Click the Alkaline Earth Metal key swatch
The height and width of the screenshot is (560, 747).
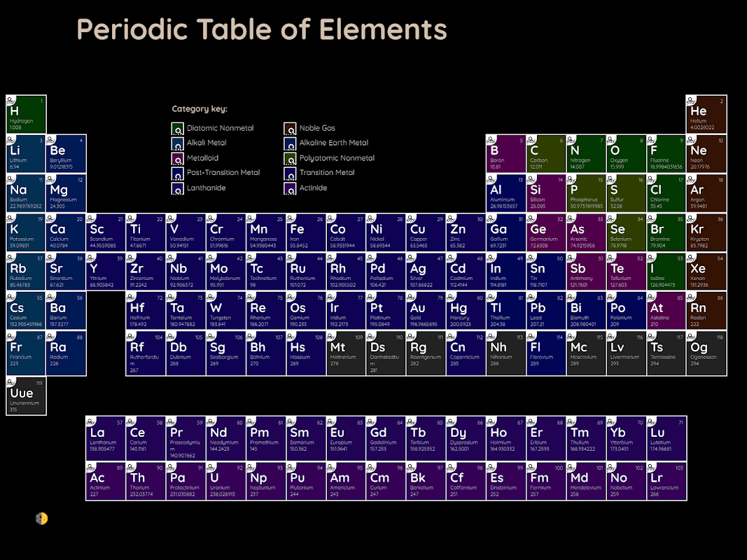[x=290, y=143]
